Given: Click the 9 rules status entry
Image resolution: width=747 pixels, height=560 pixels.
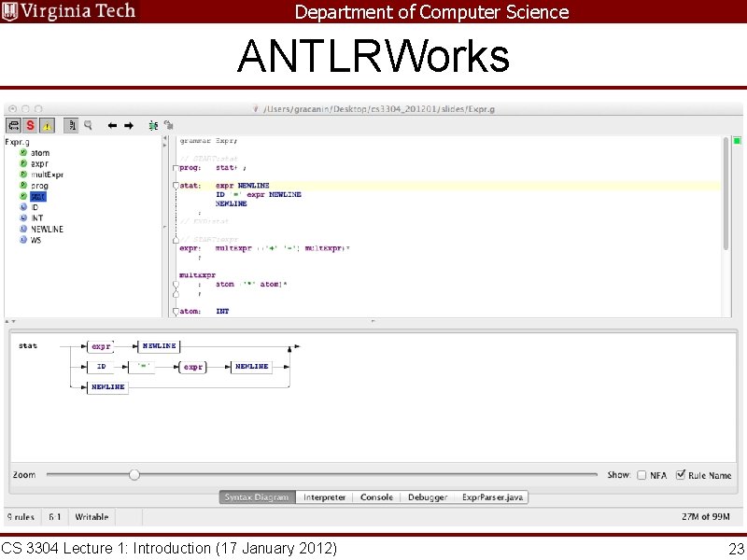Looking at the screenshot, I should click(21, 517).
